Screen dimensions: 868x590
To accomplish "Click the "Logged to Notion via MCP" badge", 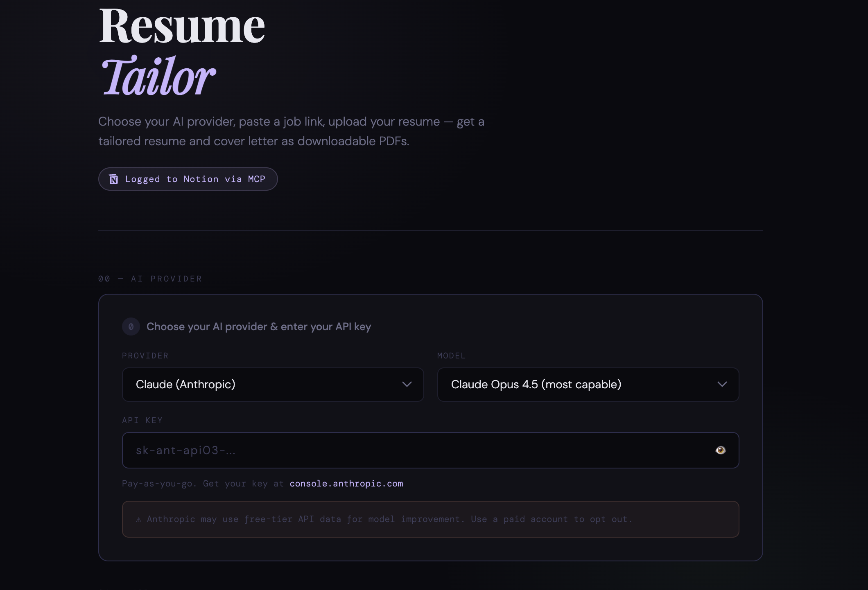I will (188, 179).
